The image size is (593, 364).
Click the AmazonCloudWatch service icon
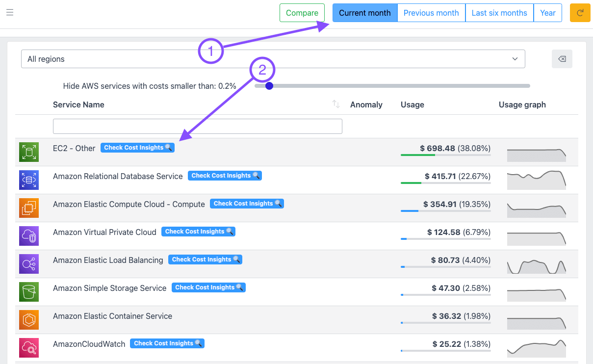click(29, 348)
